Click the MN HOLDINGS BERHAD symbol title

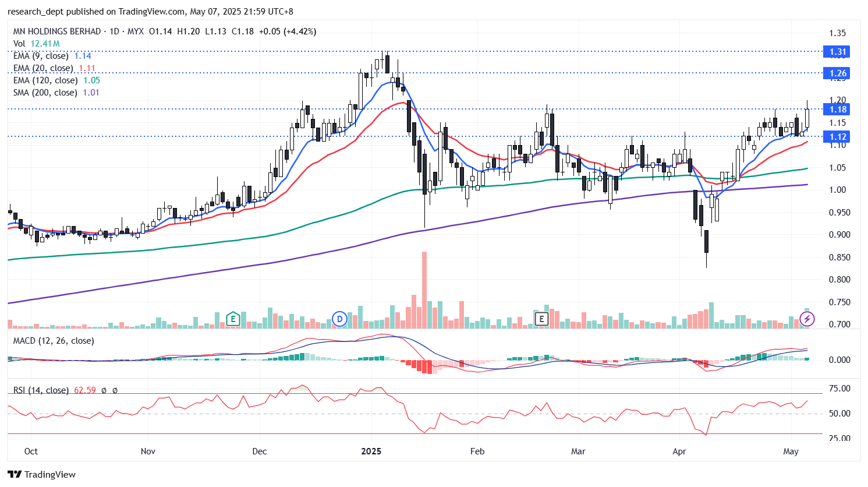[x=57, y=31]
